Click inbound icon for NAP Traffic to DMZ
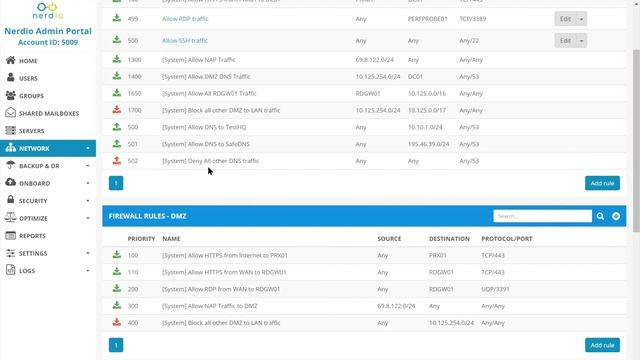The width and height of the screenshot is (640, 360). (117, 305)
